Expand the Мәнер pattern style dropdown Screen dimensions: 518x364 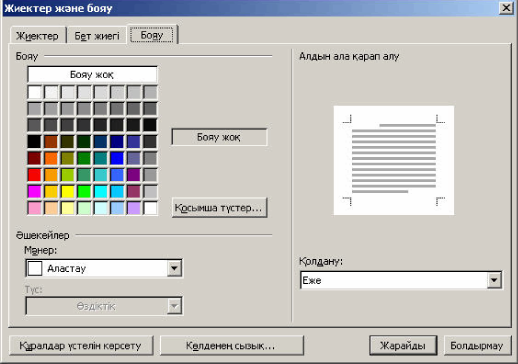tap(174, 268)
